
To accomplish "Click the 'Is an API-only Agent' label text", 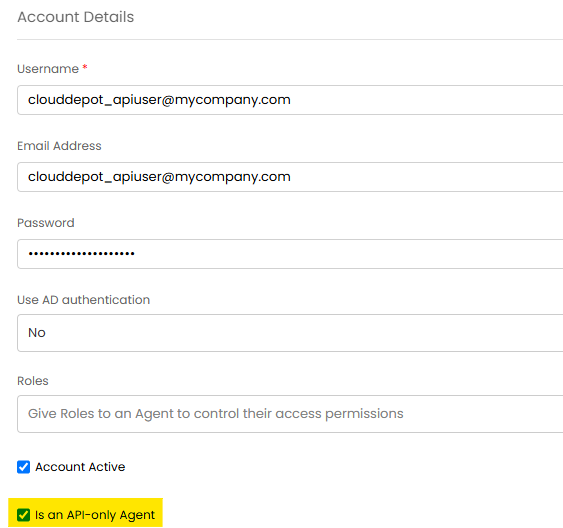I will (x=95, y=515).
